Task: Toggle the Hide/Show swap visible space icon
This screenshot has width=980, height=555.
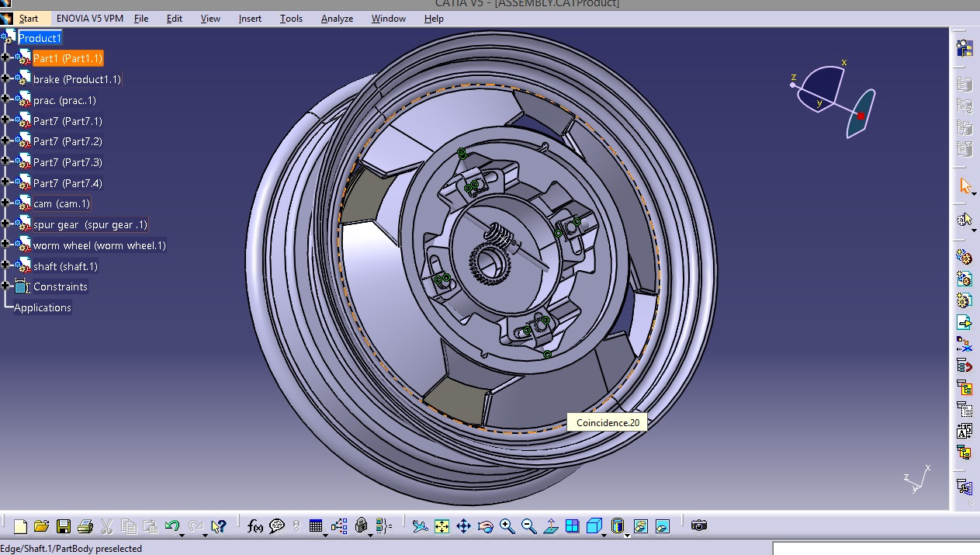Action: (662, 526)
